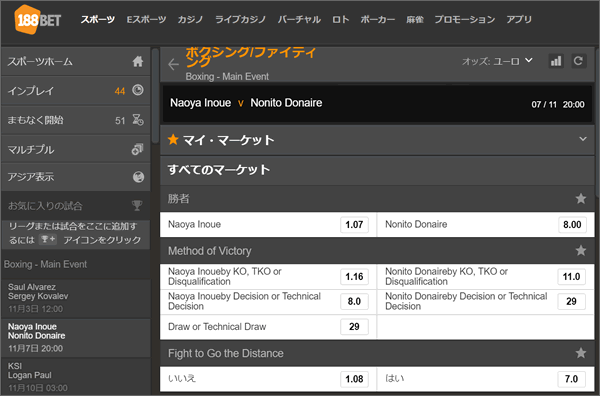Image resolution: width=600 pixels, height=396 pixels.
Task: Open the ポーカー menu item
Action: click(378, 20)
